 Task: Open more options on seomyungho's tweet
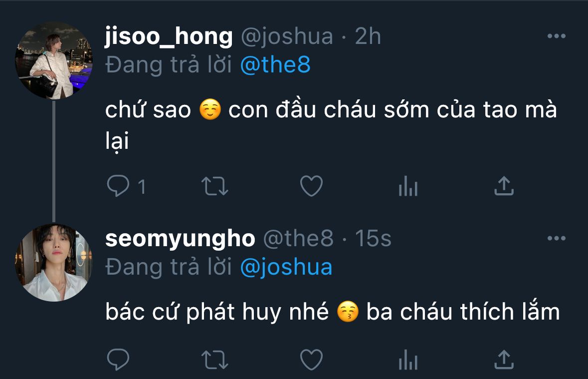tap(557, 238)
